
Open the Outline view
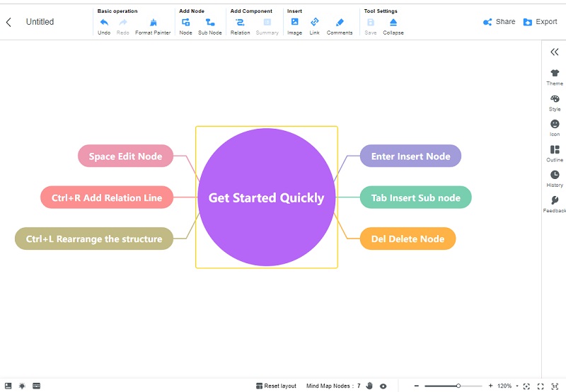pyautogui.click(x=555, y=154)
